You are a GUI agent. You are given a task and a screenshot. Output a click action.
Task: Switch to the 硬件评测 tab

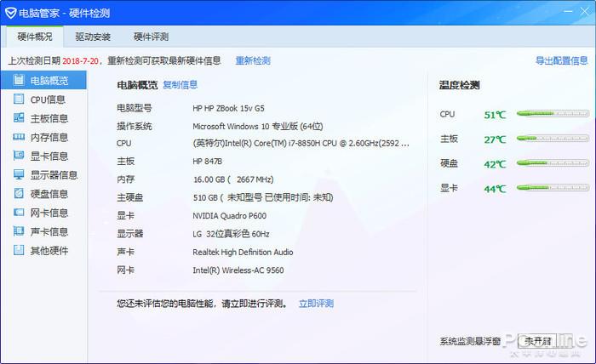pyautogui.click(x=151, y=37)
